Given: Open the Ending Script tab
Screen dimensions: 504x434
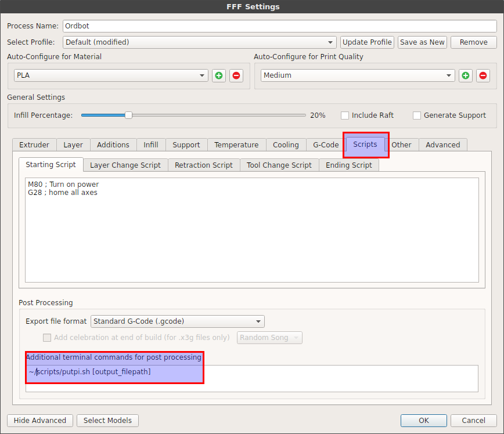Looking at the screenshot, I should (x=348, y=165).
